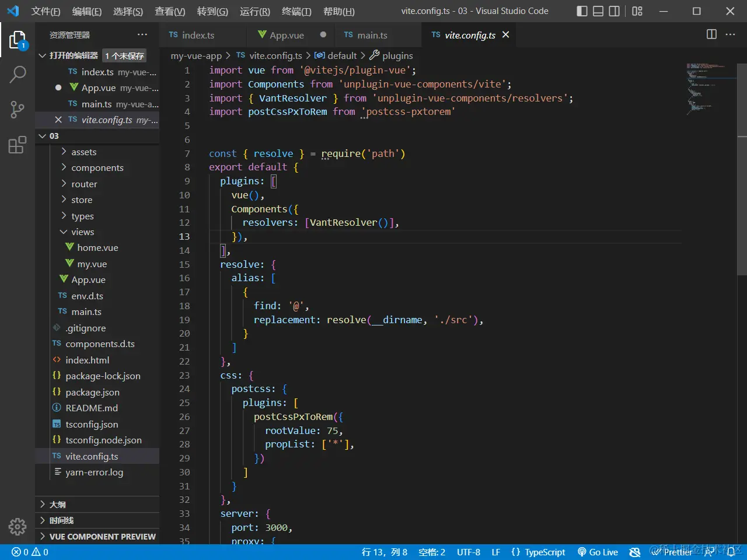Expand the components folder

pyautogui.click(x=97, y=168)
